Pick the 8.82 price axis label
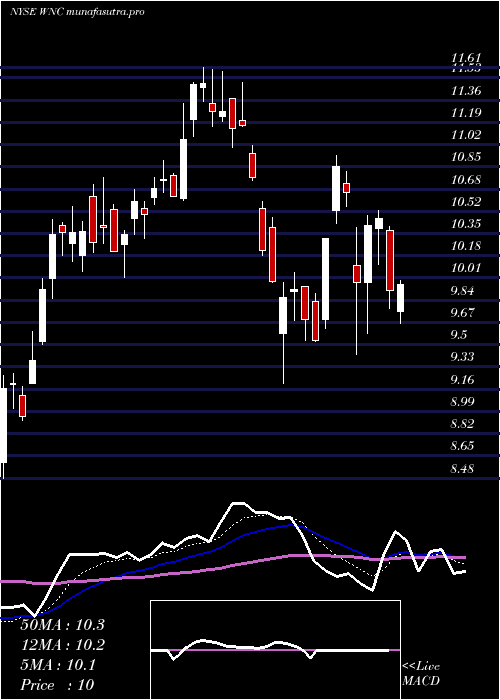500x700 pixels. [462, 424]
